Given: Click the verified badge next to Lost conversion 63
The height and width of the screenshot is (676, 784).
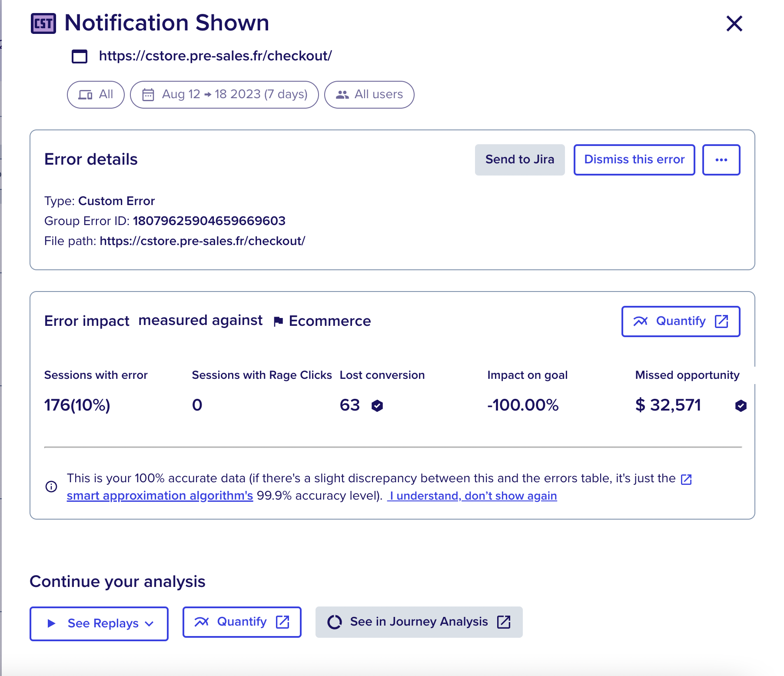Looking at the screenshot, I should (377, 405).
